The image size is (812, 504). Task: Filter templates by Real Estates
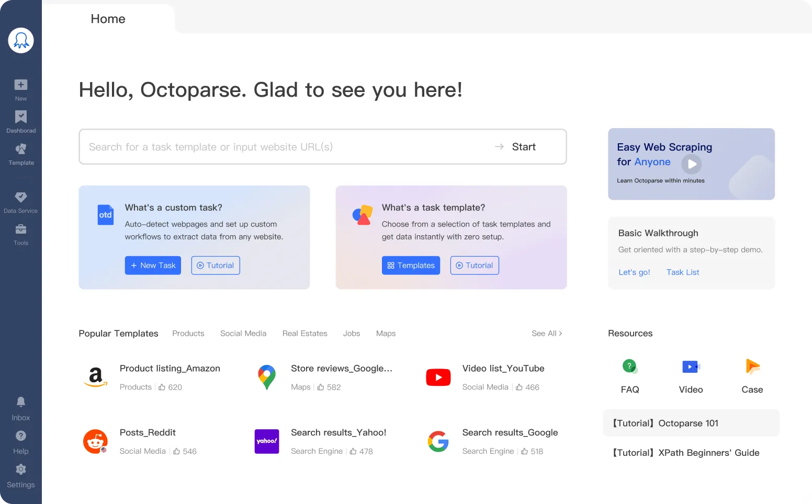click(x=304, y=333)
